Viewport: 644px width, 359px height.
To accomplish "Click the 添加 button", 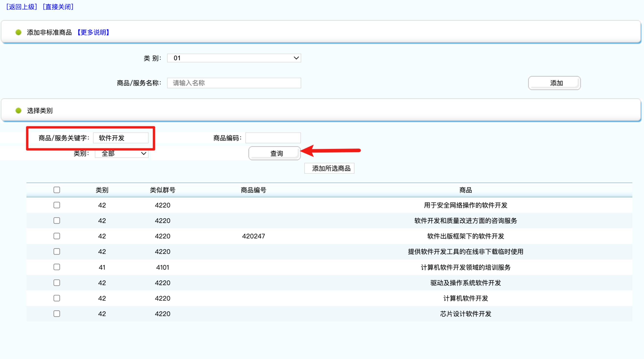I will (x=554, y=83).
